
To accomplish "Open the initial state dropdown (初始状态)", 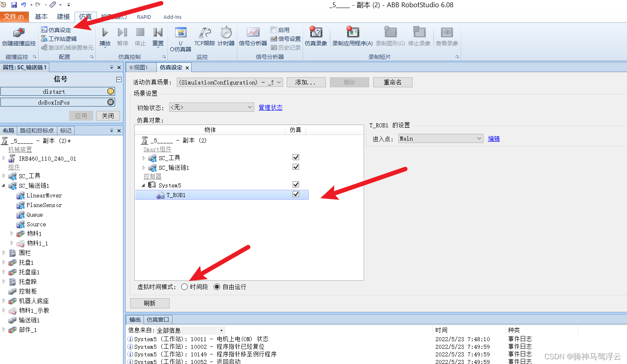I will pyautogui.click(x=211, y=107).
